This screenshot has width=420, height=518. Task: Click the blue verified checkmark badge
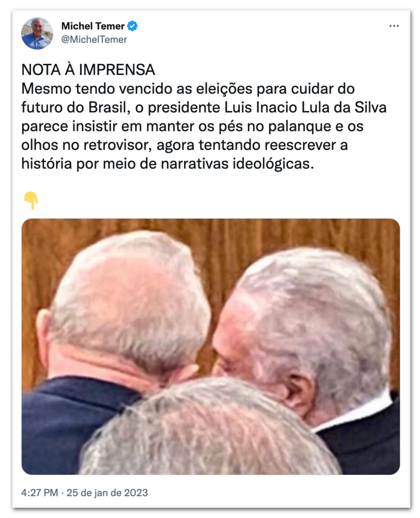[132, 26]
